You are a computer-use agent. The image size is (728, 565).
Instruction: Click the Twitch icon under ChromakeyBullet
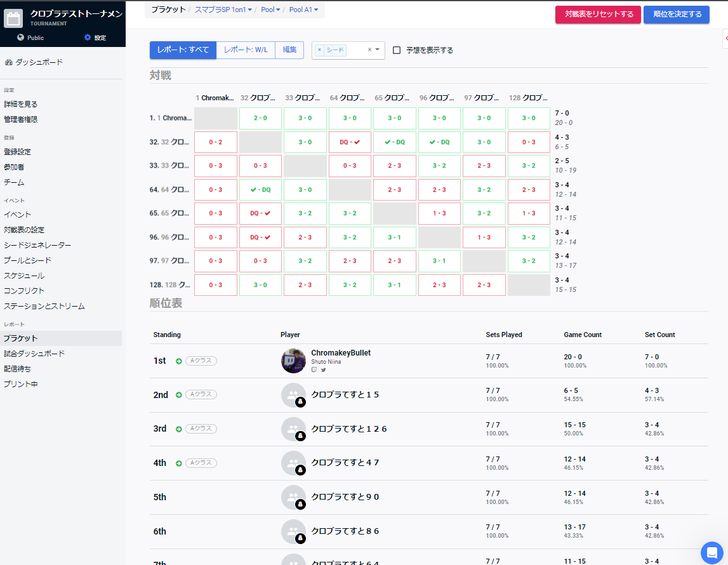pos(314,370)
